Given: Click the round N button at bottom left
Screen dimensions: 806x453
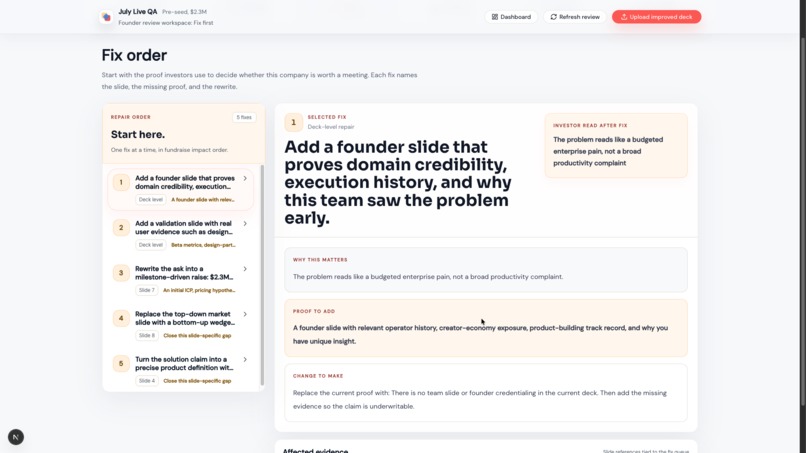Looking at the screenshot, I should [16, 437].
